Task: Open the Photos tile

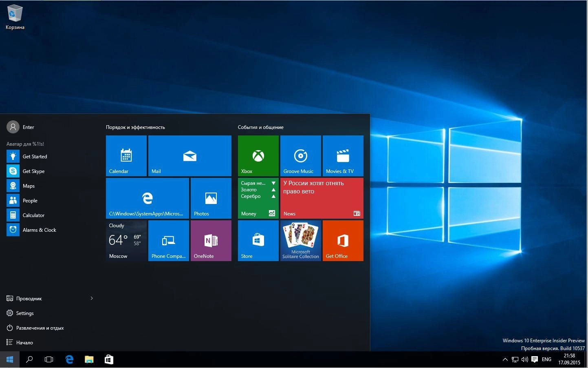Action: [211, 198]
